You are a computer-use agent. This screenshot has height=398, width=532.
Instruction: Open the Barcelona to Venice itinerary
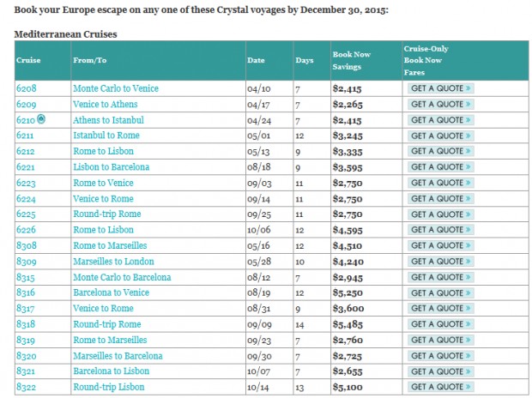(112, 292)
